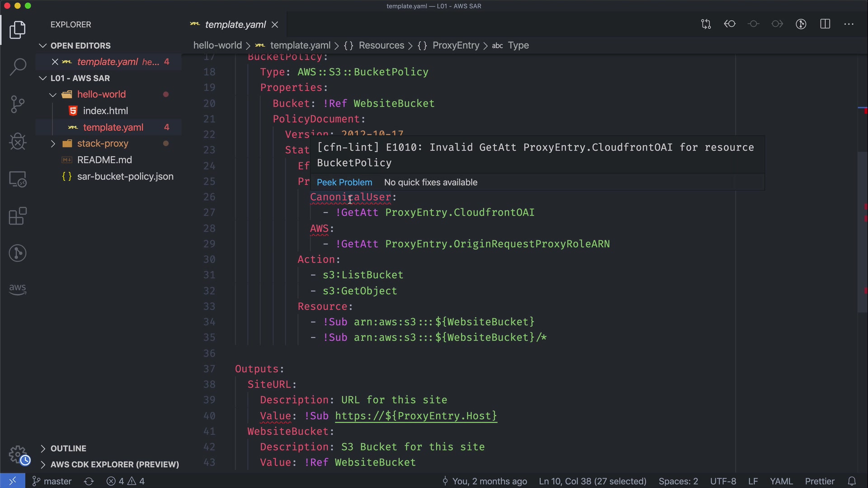Select YAML language mode in status bar
This screenshot has height=488, width=868.
tap(781, 481)
